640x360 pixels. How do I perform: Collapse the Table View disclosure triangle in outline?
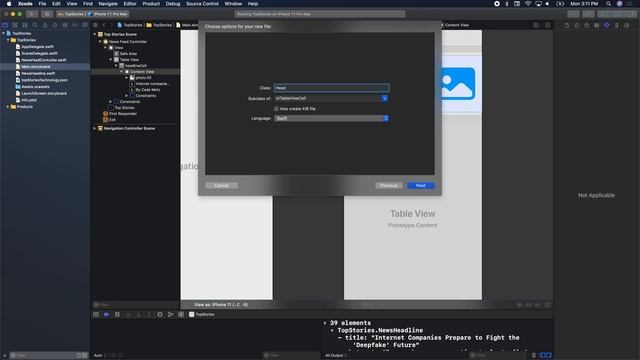point(111,60)
